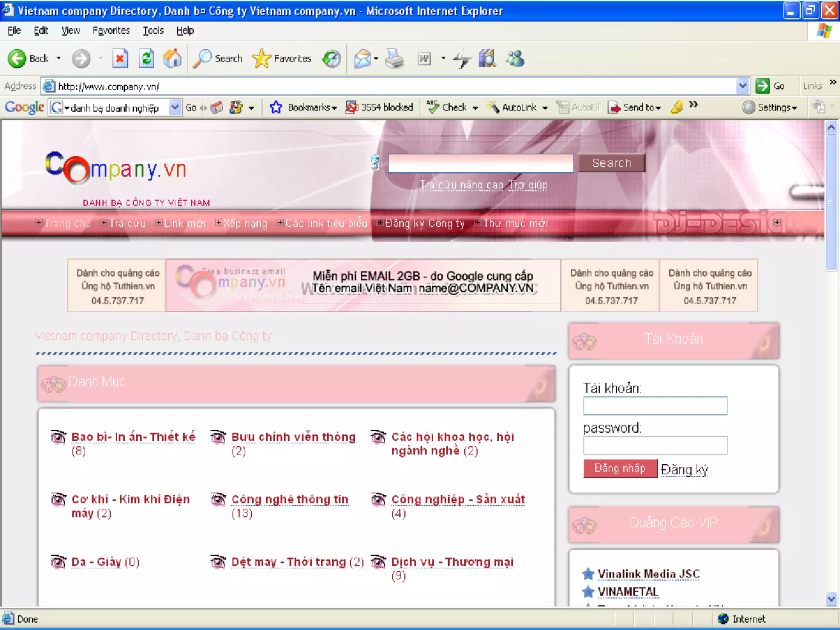Click the Đăng nhập login button
The width and height of the screenshot is (840, 630).
tap(620, 468)
